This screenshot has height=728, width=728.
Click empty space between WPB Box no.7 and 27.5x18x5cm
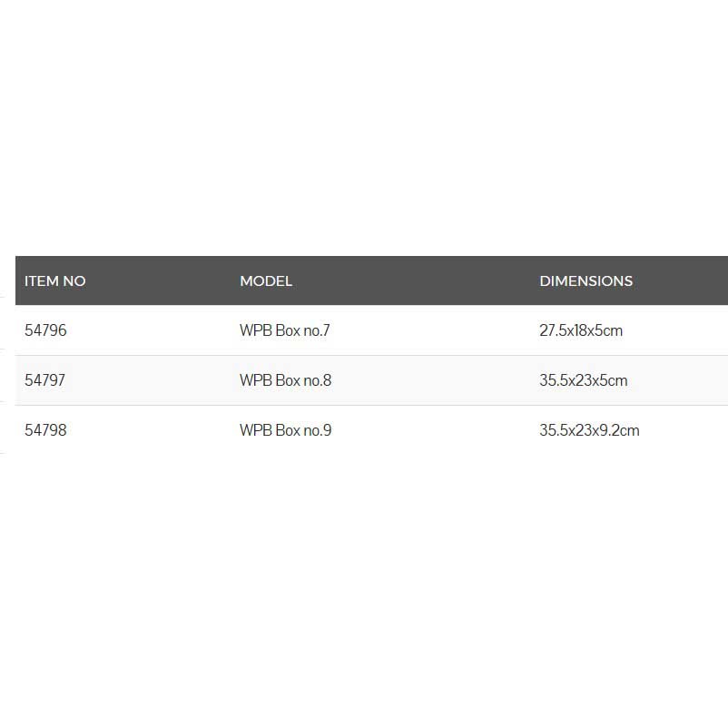click(434, 330)
